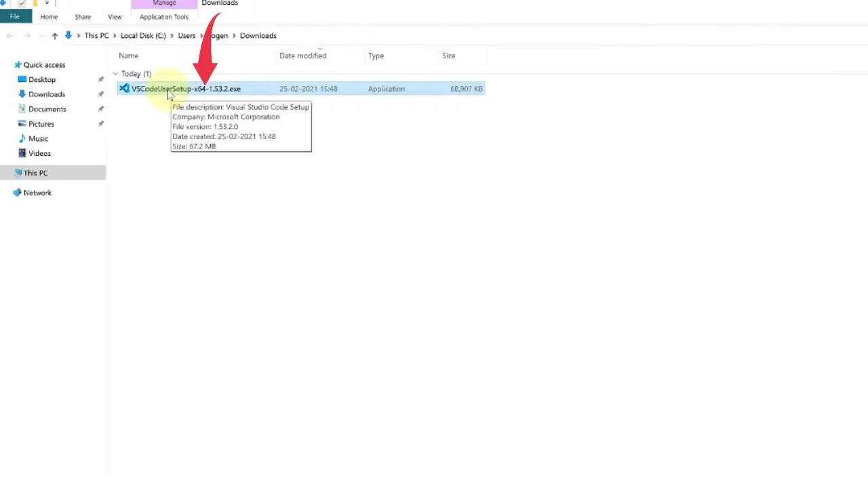Screen dimensions: 868x488
Task: Expand chevron after This PC in address bar
Action: click(114, 36)
